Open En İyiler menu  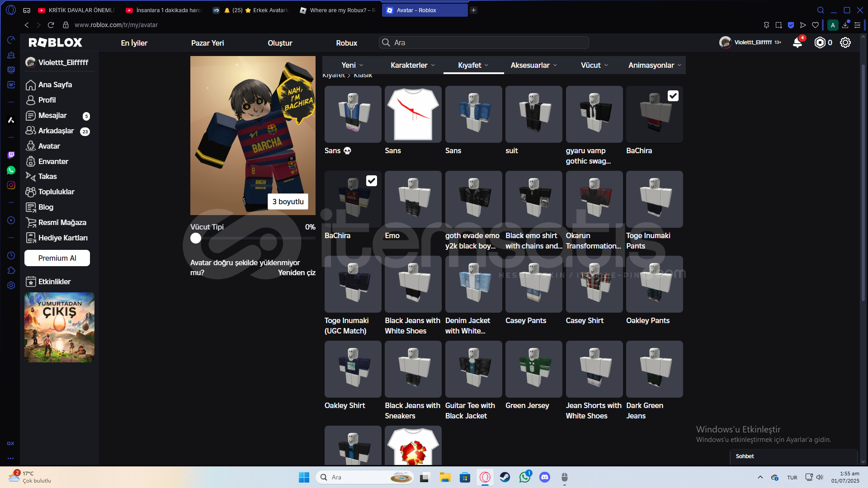point(134,43)
